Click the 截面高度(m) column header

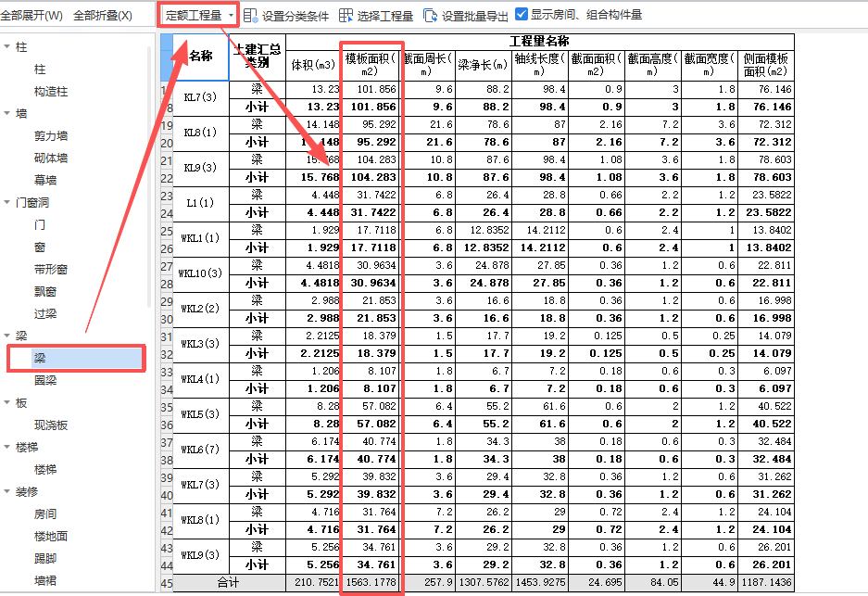tap(653, 65)
